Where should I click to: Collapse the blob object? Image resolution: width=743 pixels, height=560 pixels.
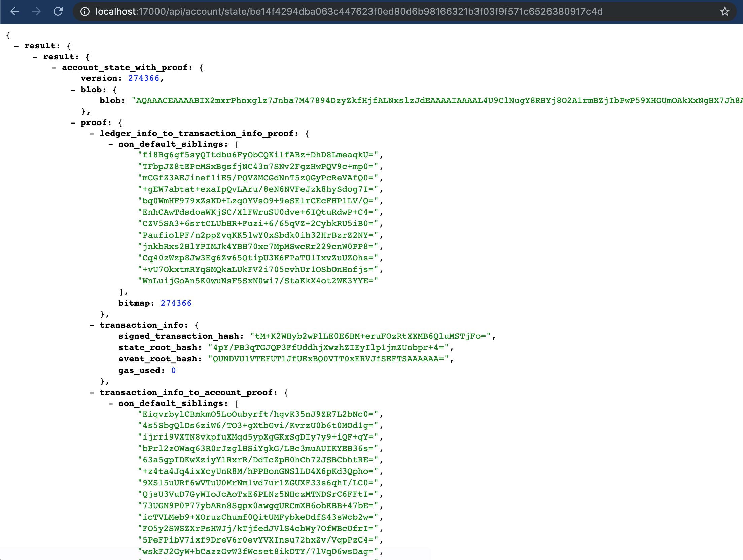coord(73,90)
